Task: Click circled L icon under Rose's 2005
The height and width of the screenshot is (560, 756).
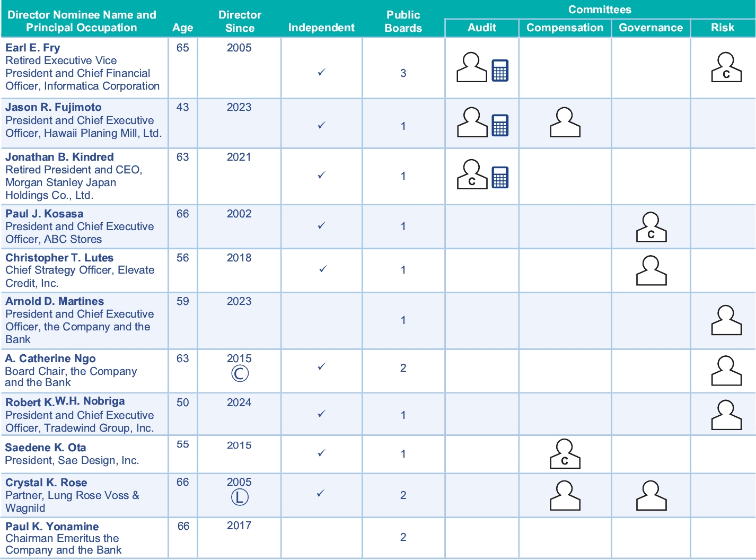Action: click(240, 497)
